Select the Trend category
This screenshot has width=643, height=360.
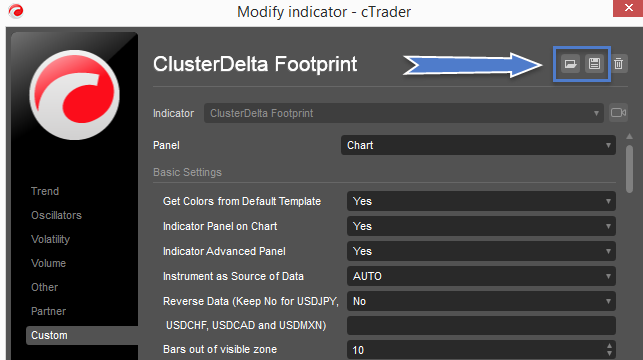(45, 191)
